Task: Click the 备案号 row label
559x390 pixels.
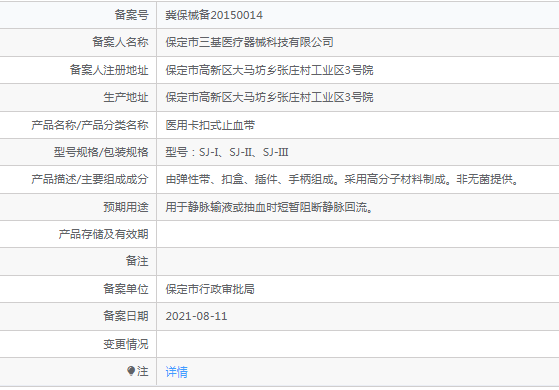Action: pos(131,15)
